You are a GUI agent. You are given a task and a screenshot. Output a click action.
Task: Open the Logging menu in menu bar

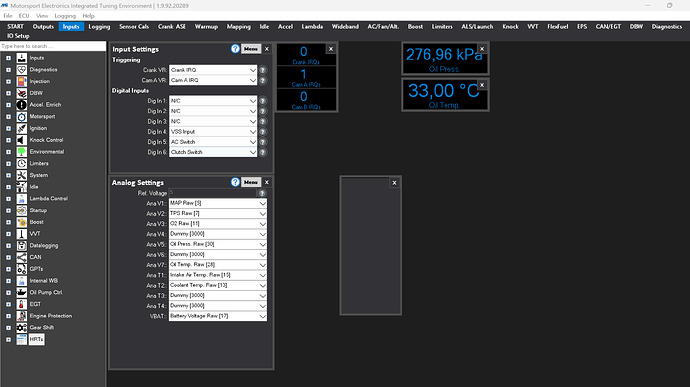pos(65,16)
